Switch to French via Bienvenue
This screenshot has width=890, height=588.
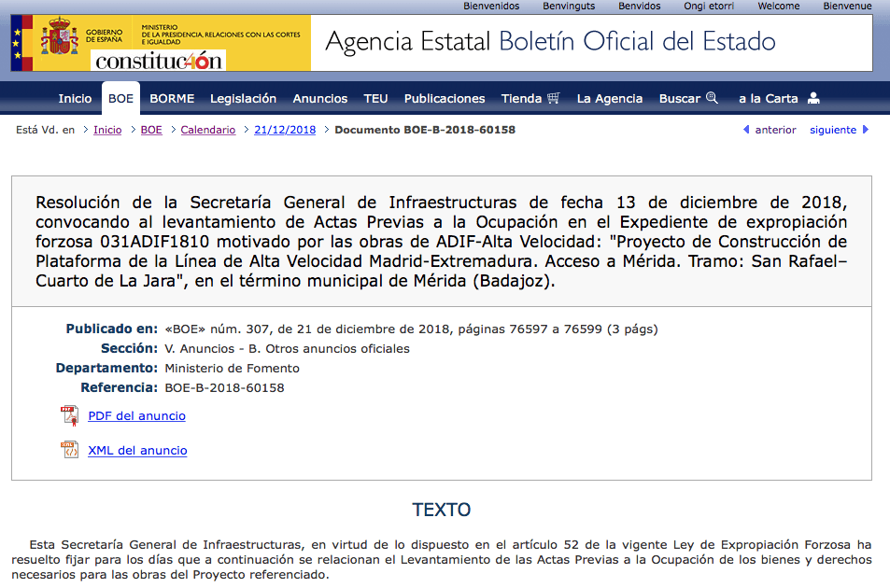(x=847, y=6)
